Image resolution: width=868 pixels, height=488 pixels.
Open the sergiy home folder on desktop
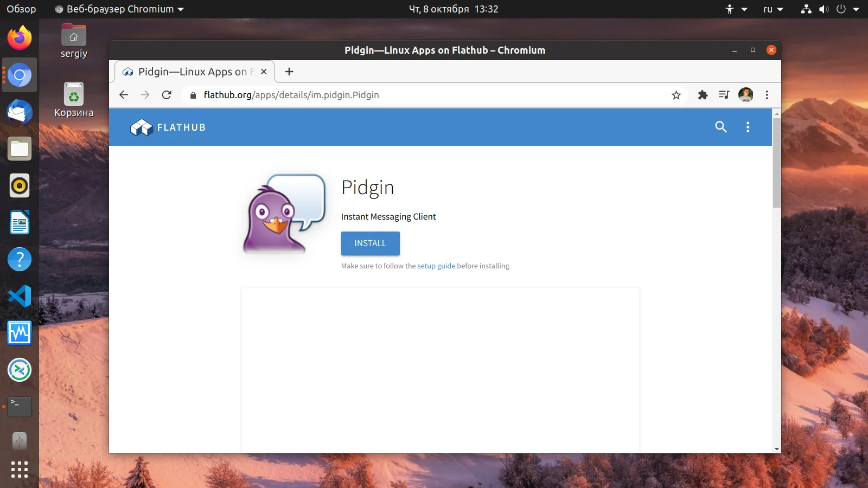pyautogui.click(x=74, y=41)
